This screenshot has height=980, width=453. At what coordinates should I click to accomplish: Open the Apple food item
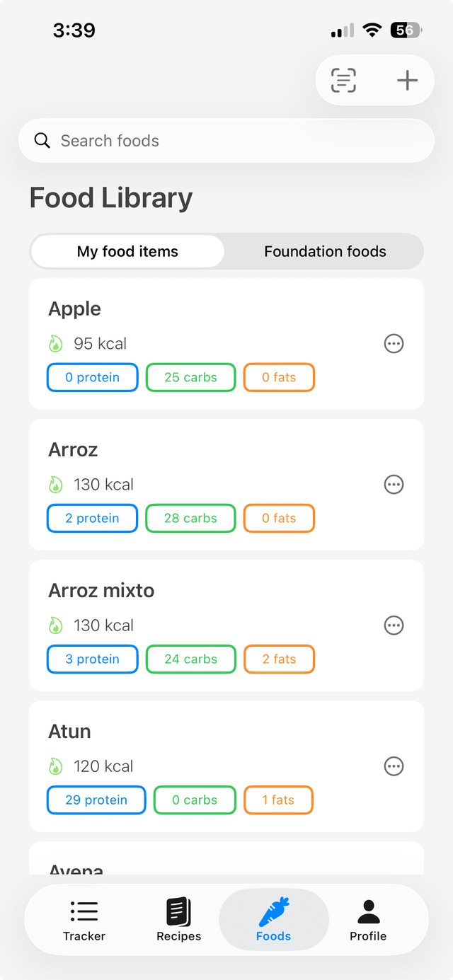226,344
